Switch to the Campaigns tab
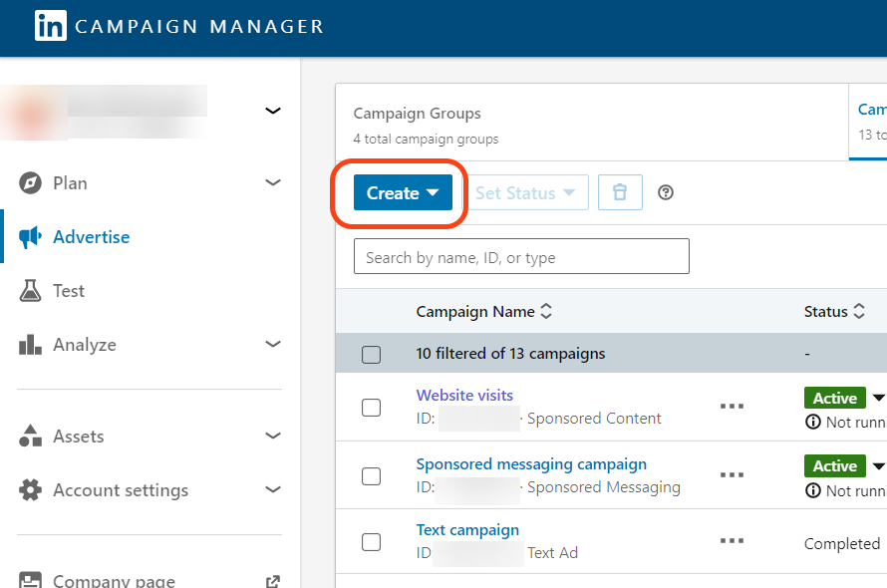Screen dimensions: 887x588 868,123
